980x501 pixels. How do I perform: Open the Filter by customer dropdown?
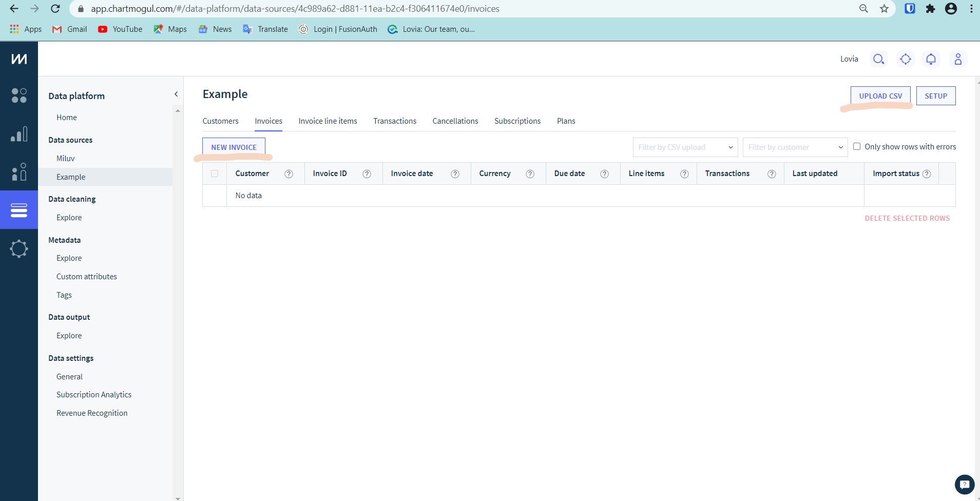tap(795, 147)
